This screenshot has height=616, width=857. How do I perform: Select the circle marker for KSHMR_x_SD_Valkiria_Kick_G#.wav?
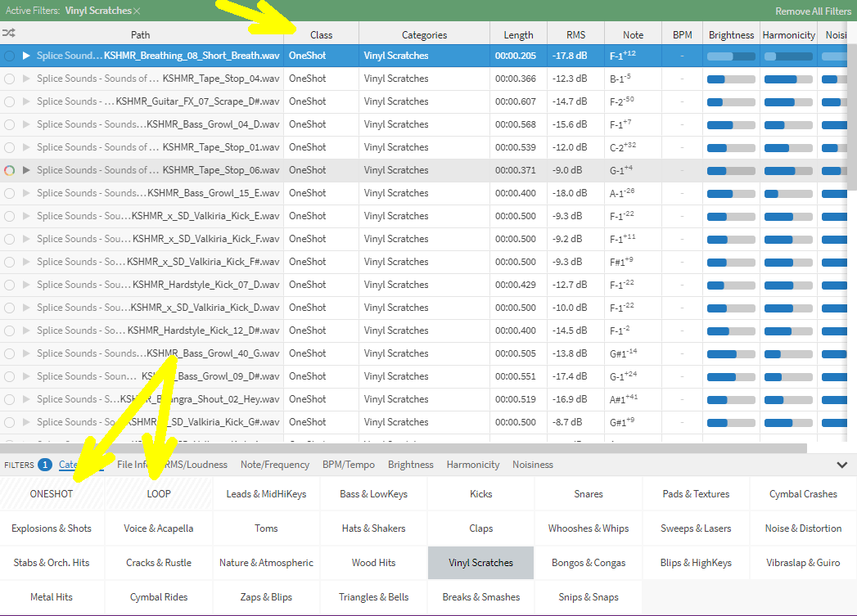tap(9, 423)
